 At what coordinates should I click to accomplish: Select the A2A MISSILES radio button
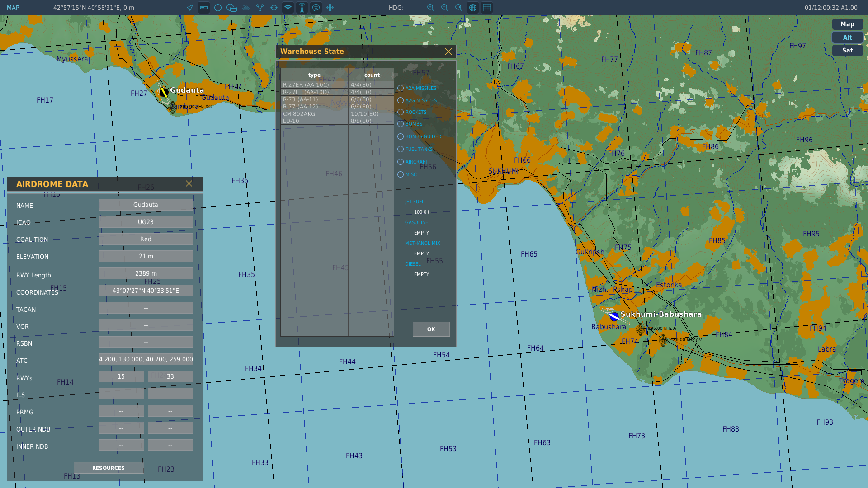(x=401, y=88)
